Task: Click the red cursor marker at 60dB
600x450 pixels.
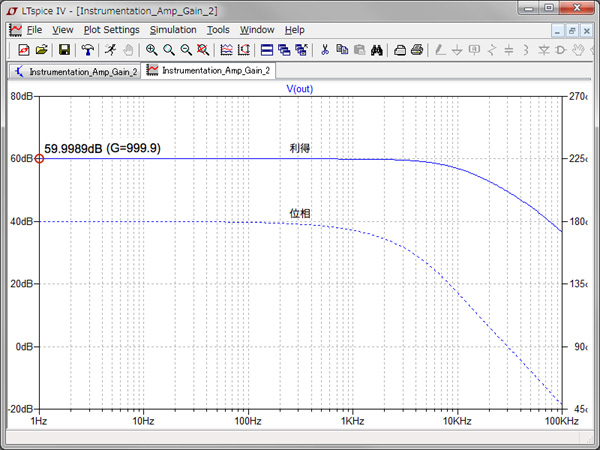Action: 39,159
